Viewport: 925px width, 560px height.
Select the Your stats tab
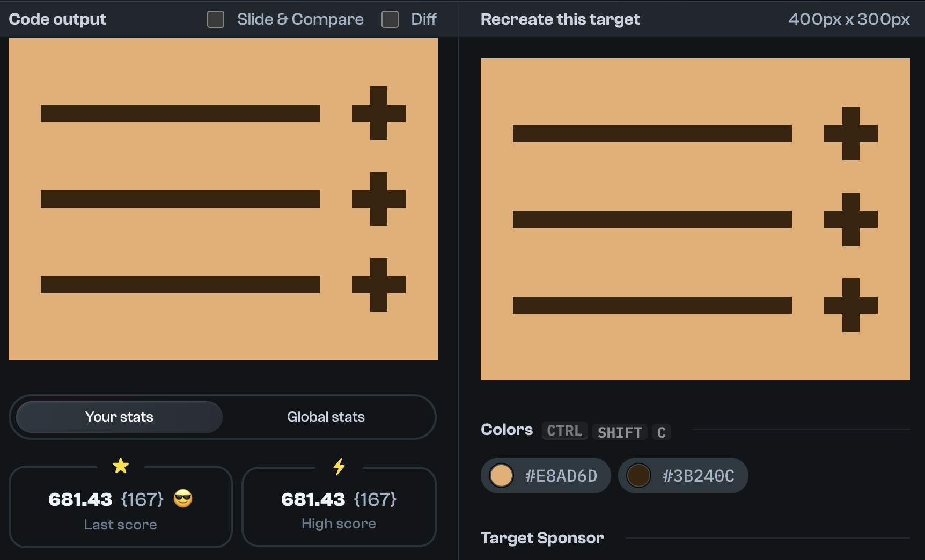119,417
